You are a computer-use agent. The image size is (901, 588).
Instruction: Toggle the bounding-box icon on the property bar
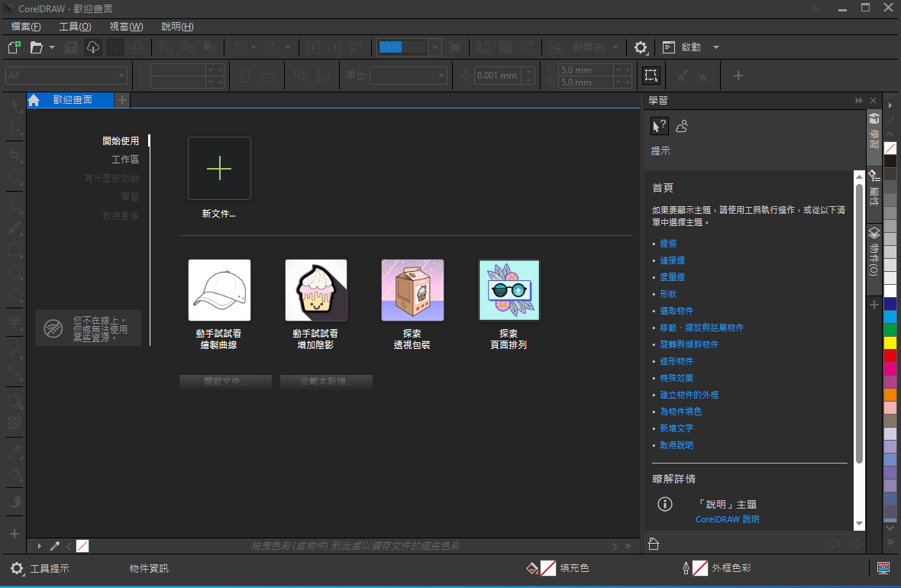(x=651, y=76)
